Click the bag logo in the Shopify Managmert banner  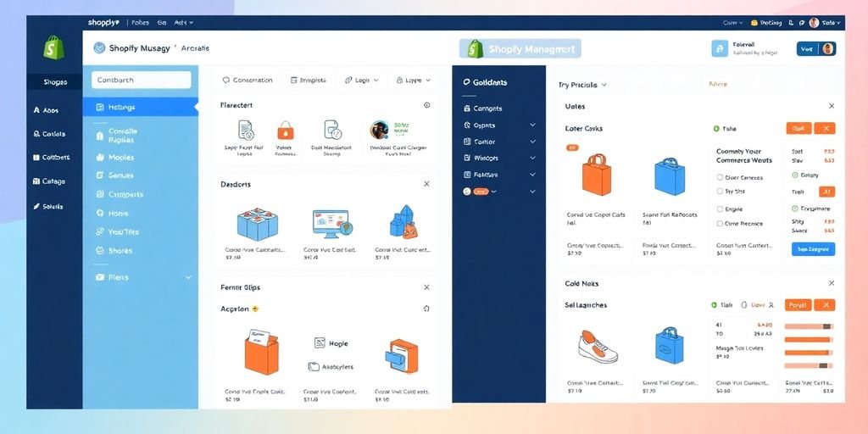[475, 48]
